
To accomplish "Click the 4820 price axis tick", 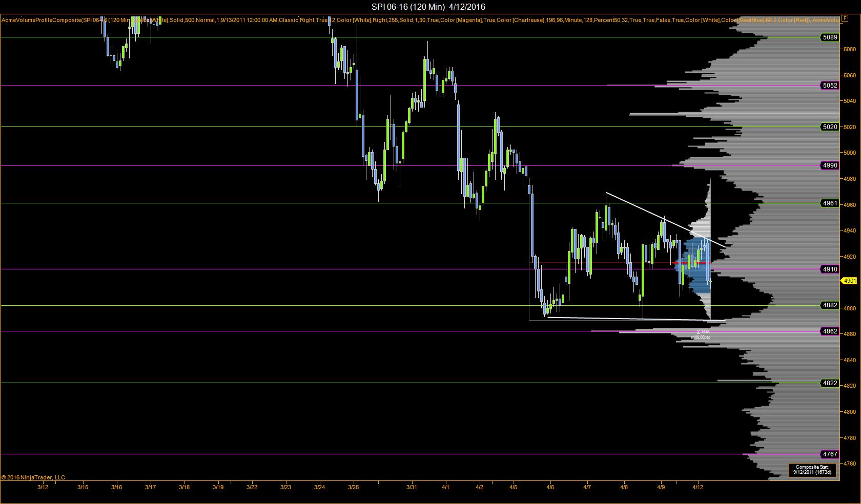I will [x=850, y=386].
